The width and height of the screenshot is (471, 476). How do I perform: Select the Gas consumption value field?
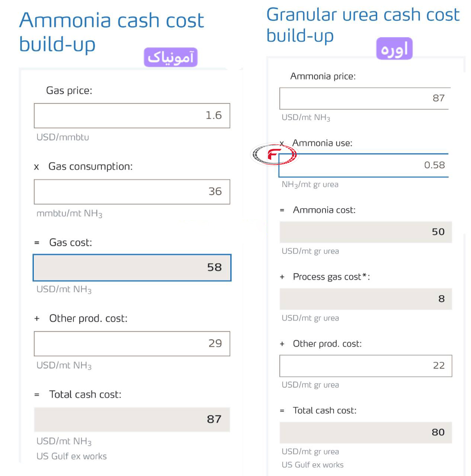tap(132, 192)
